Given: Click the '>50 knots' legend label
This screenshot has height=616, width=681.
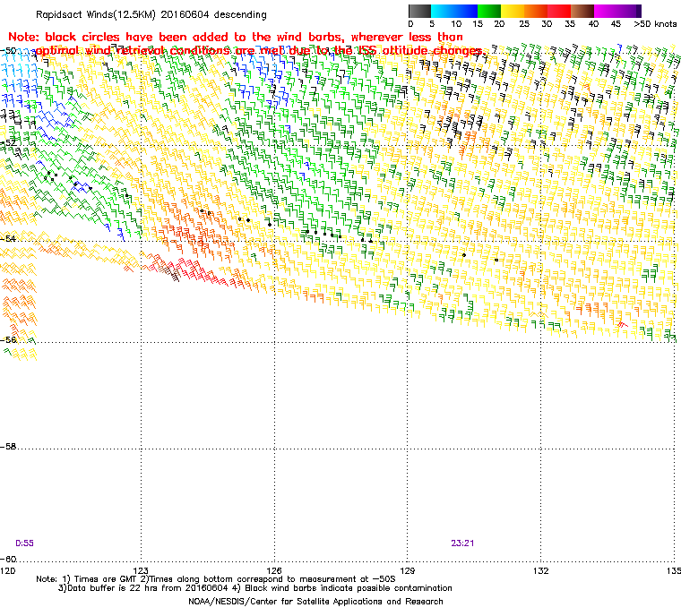Looking at the screenshot, I should coord(655,24).
